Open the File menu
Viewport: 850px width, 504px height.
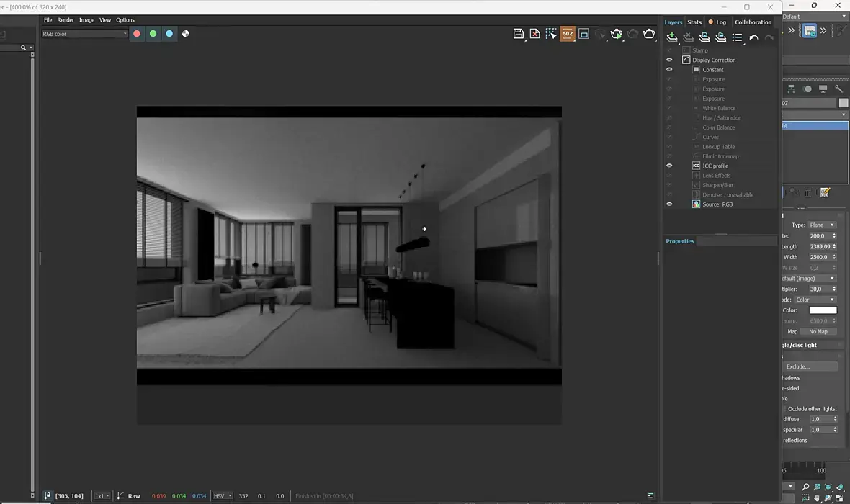coord(48,20)
